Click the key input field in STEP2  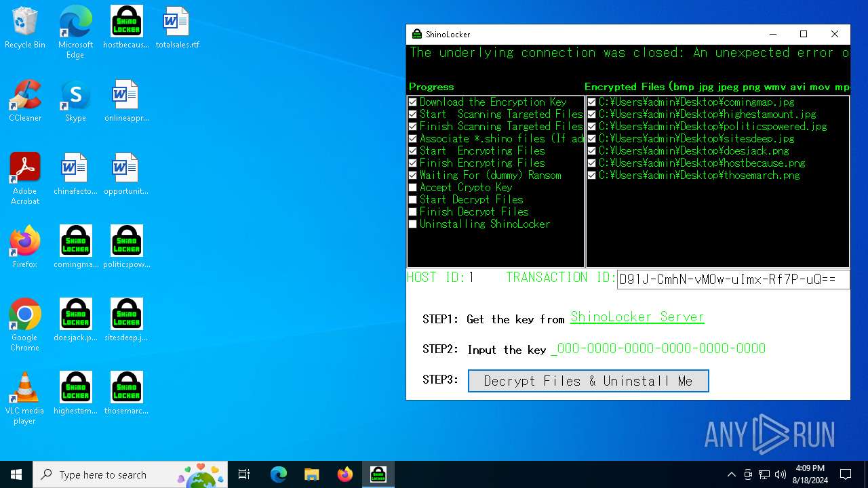pyautogui.click(x=658, y=349)
